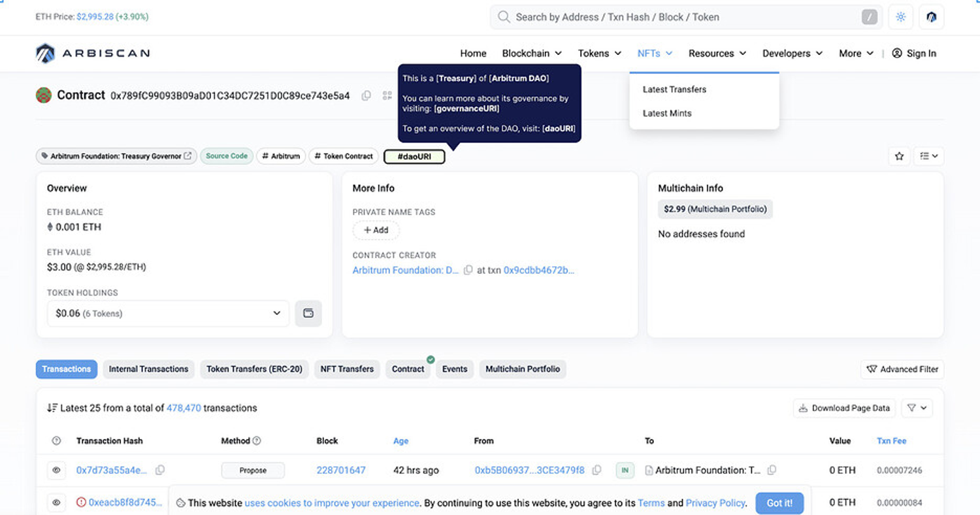Image resolution: width=980 pixels, height=515 pixels.
Task: Click the ETH price $2,995.28 link
Action: 95,17
